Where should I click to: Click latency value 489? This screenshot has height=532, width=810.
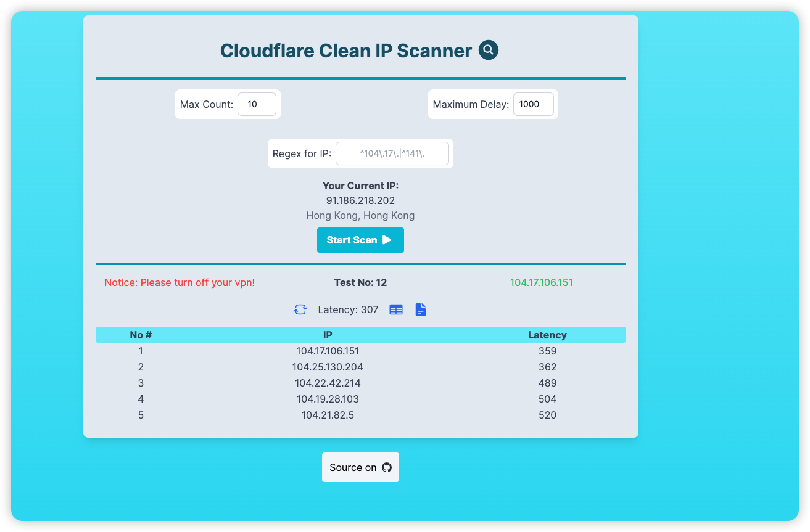547,383
